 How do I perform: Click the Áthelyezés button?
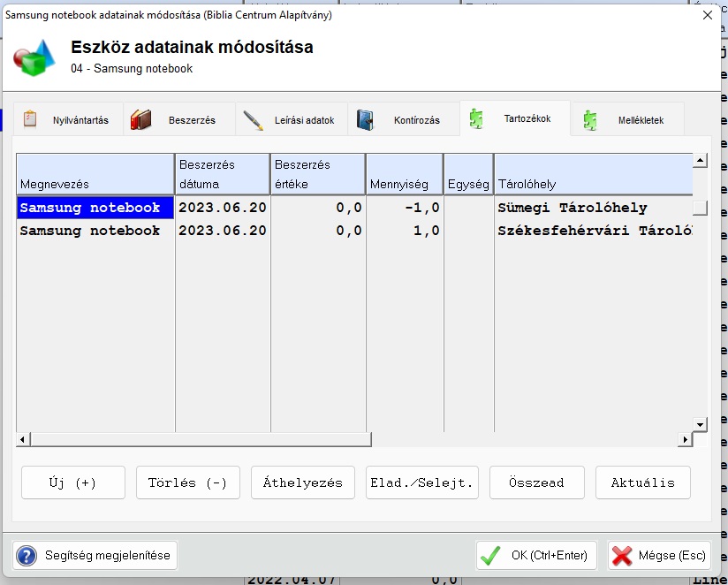(x=303, y=482)
